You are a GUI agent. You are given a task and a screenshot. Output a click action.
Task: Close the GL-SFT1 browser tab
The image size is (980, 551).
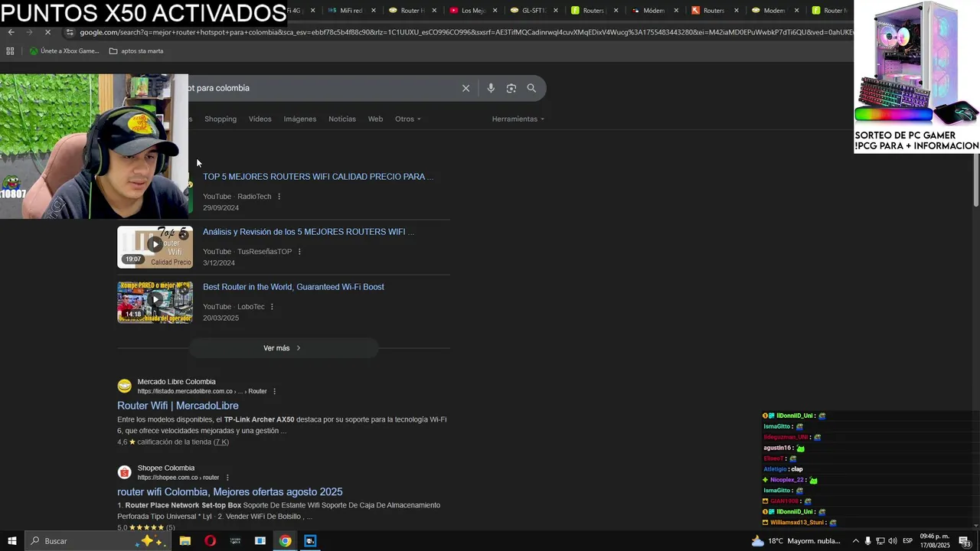pyautogui.click(x=556, y=11)
